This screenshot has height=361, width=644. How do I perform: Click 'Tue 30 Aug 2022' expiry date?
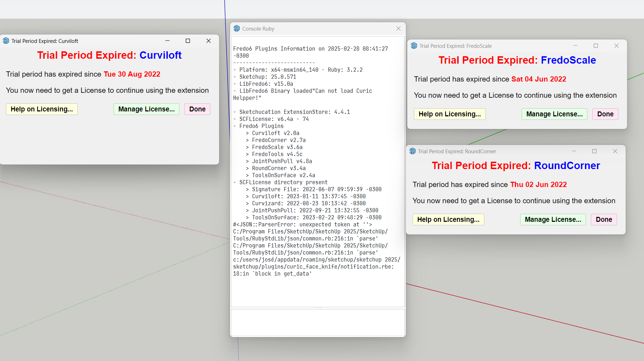(x=132, y=74)
